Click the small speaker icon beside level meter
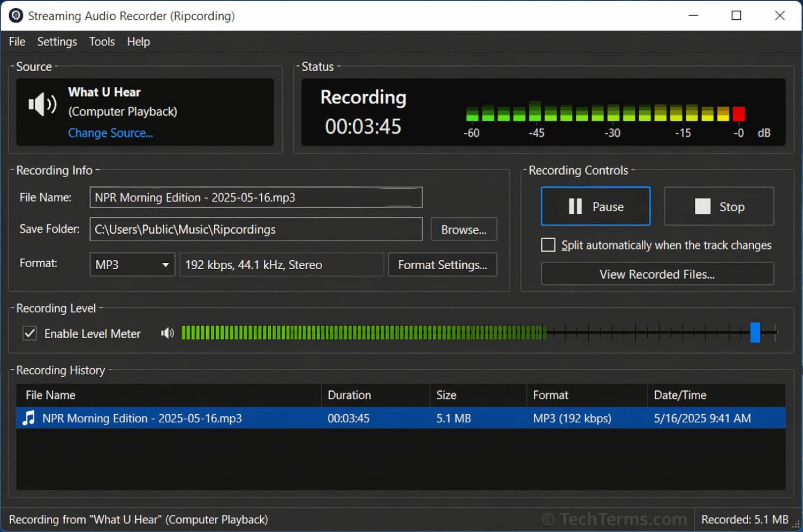The height and width of the screenshot is (532, 803). [168, 333]
